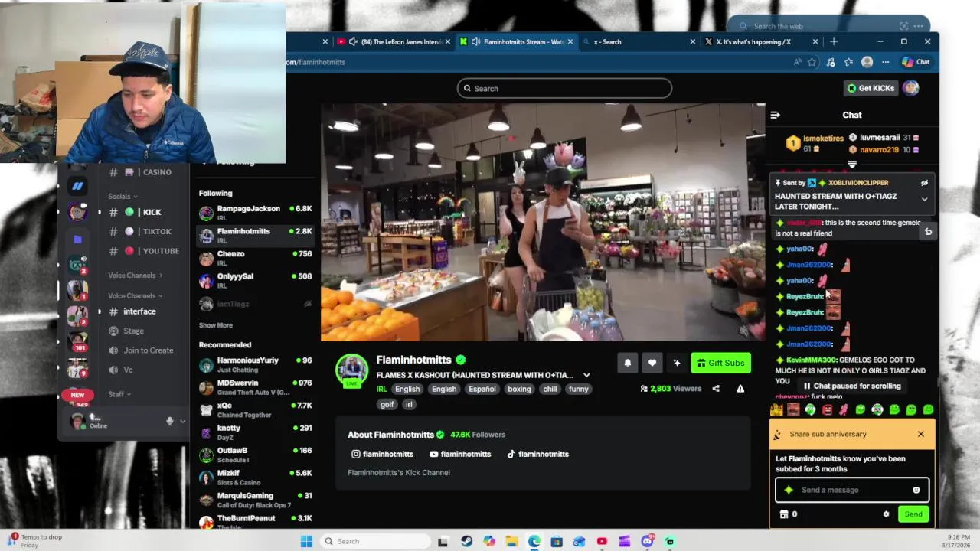Collapse the Discord Socials category
The width and height of the screenshot is (980, 551).
coord(123,197)
